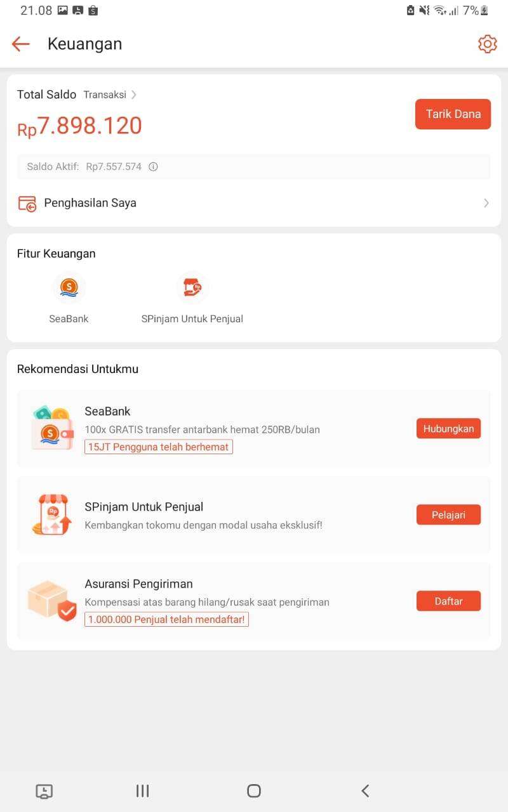Open SPinjam Untuk Penjual feature icon

pyautogui.click(x=192, y=288)
